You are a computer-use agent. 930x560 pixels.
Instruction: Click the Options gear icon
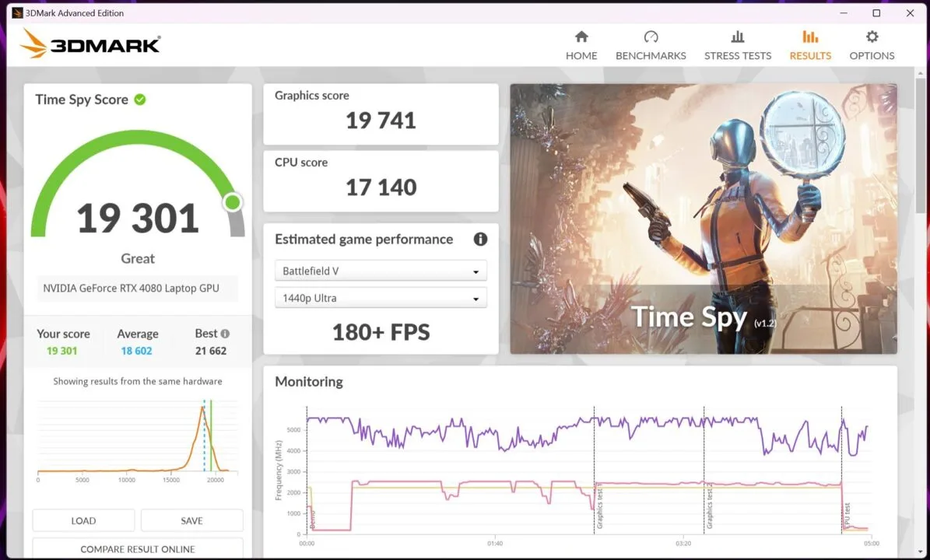click(872, 37)
